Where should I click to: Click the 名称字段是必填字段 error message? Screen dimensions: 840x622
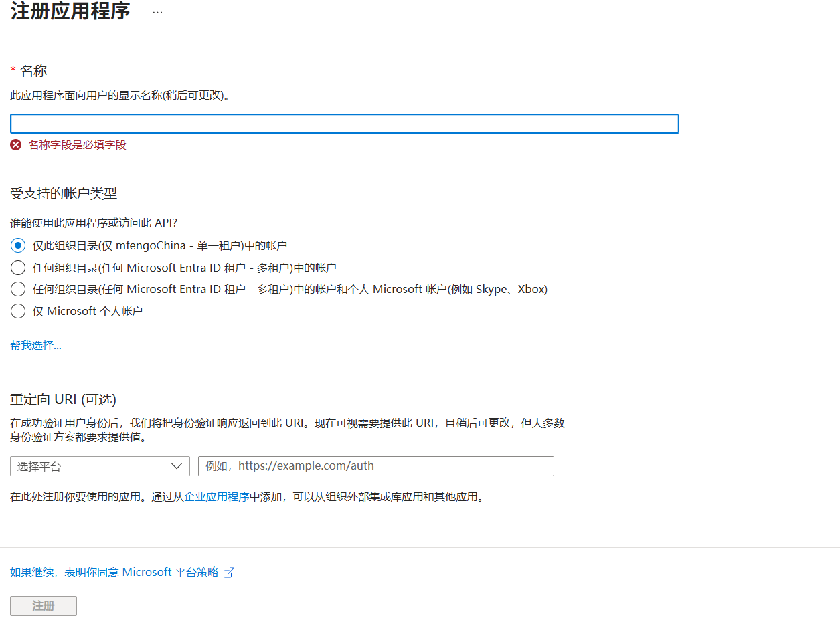(77, 145)
